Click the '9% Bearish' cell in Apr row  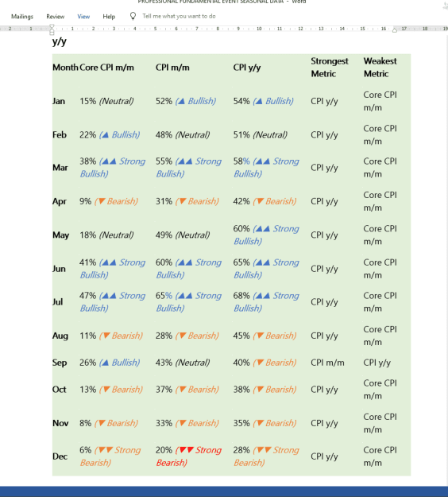click(x=109, y=201)
